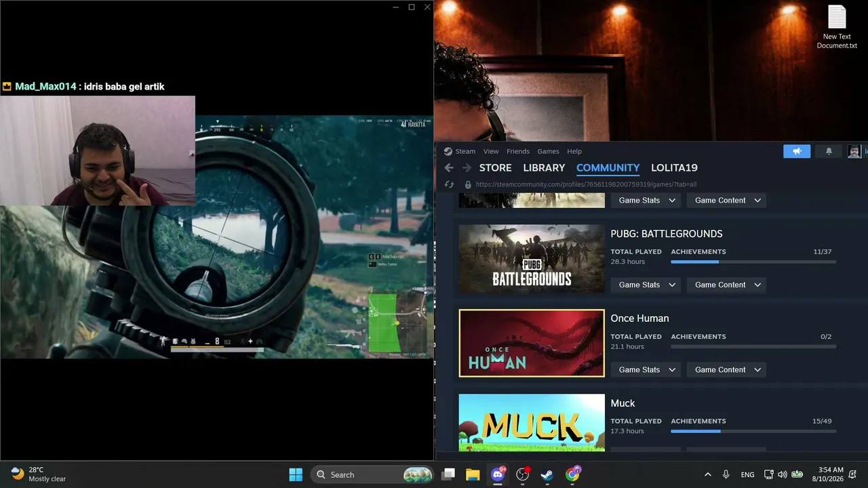Click the streamer webcam overlay in the video window
This screenshot has height=488, width=868.
(x=98, y=150)
